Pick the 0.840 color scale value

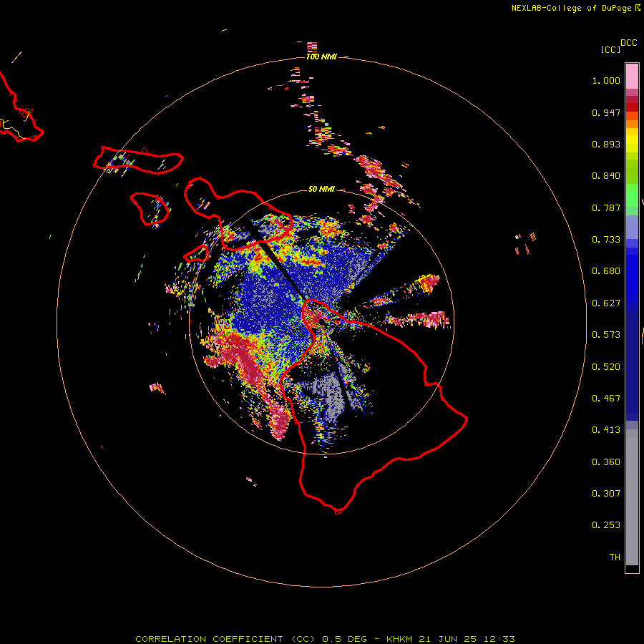[x=606, y=176]
